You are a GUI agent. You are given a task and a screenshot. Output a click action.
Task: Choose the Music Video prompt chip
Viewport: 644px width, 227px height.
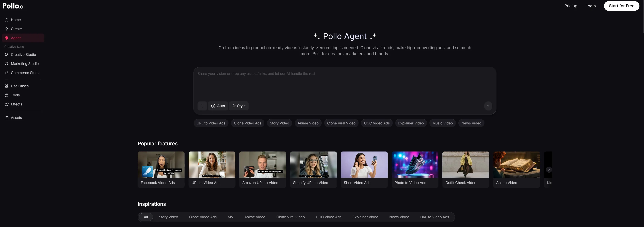pos(443,123)
